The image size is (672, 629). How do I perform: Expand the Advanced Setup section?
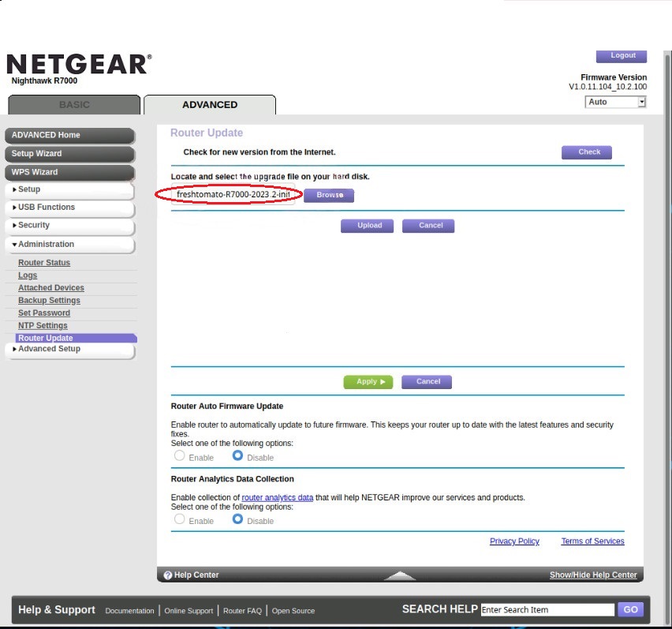click(x=69, y=350)
